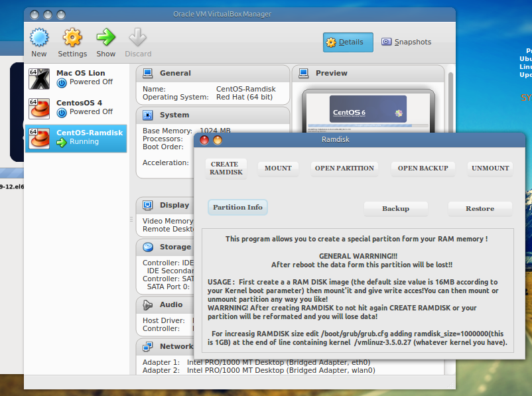Viewport: 532px width, 396px height.
Task: Click the Preview section monitor icon
Action: (304, 73)
